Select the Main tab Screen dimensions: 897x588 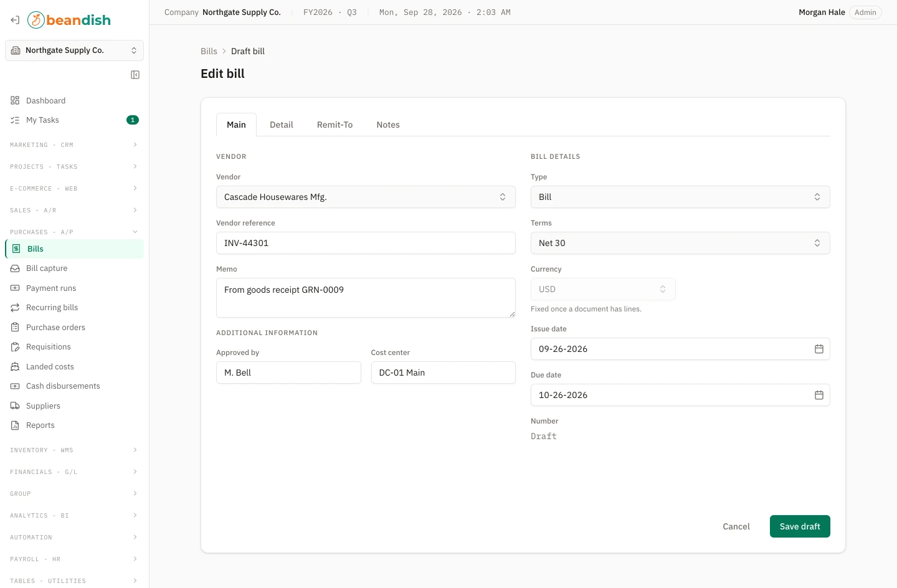tap(236, 125)
